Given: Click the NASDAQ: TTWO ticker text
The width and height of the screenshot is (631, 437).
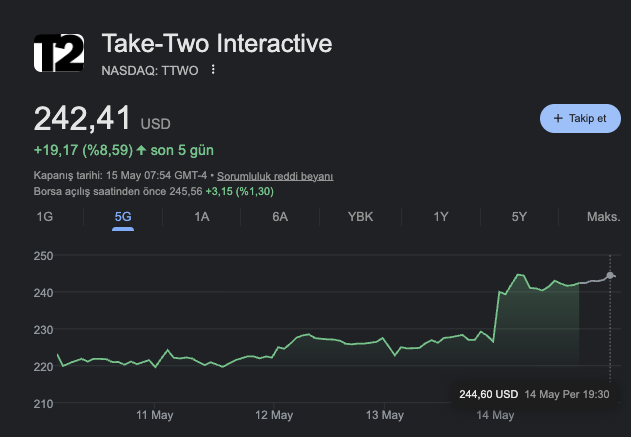Looking at the screenshot, I should [x=150, y=70].
